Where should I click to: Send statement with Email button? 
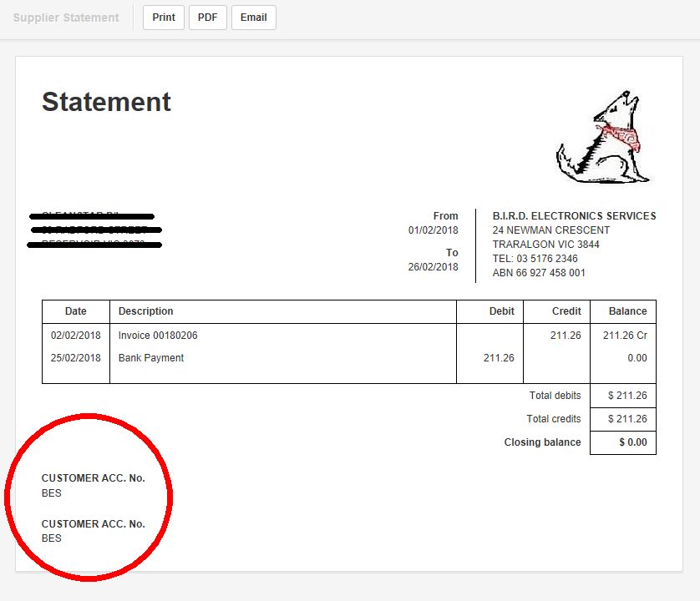pos(254,18)
